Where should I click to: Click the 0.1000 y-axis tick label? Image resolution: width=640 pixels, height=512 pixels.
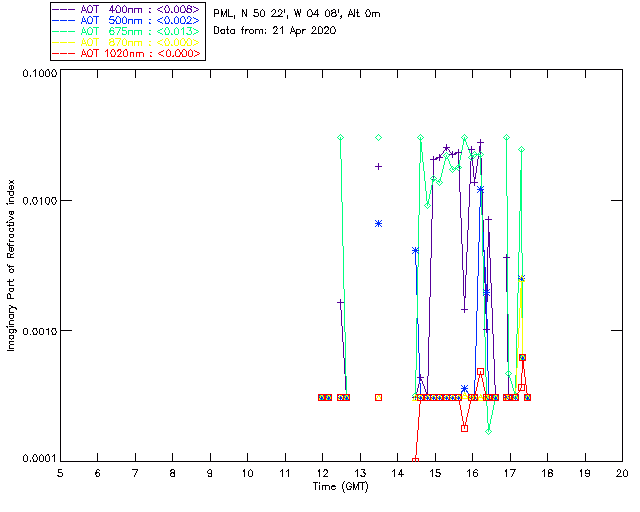tap(40, 73)
